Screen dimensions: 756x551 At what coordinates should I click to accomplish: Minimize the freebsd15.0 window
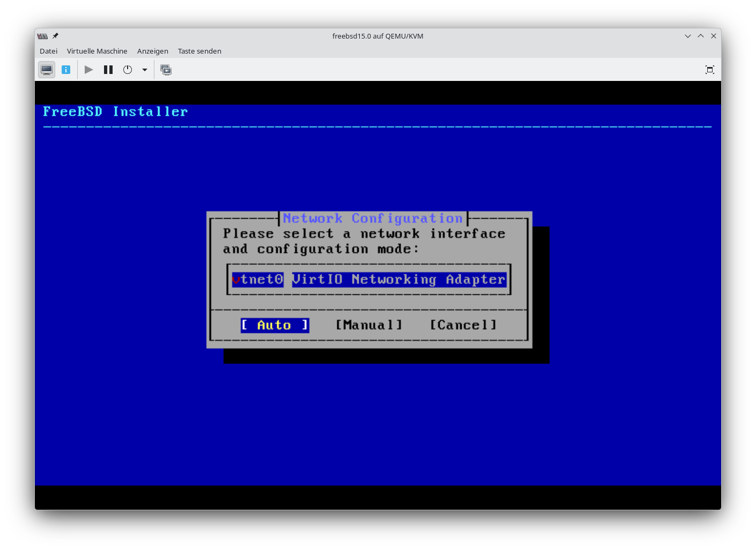[688, 36]
